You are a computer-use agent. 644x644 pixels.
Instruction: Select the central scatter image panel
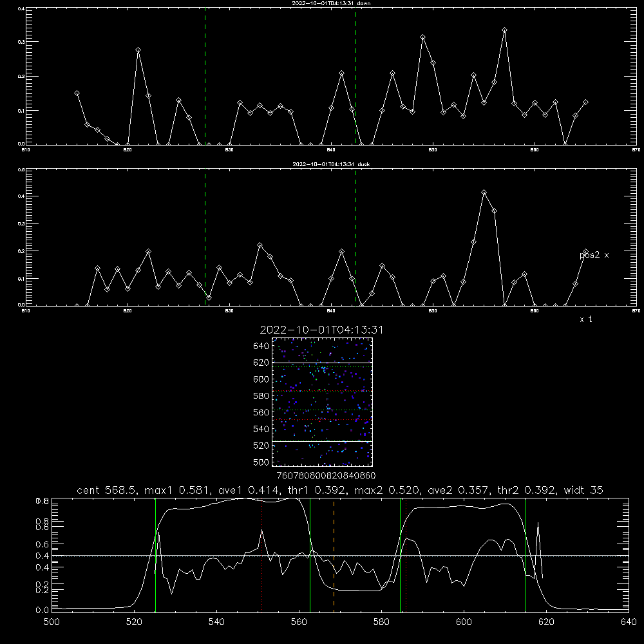(323, 402)
